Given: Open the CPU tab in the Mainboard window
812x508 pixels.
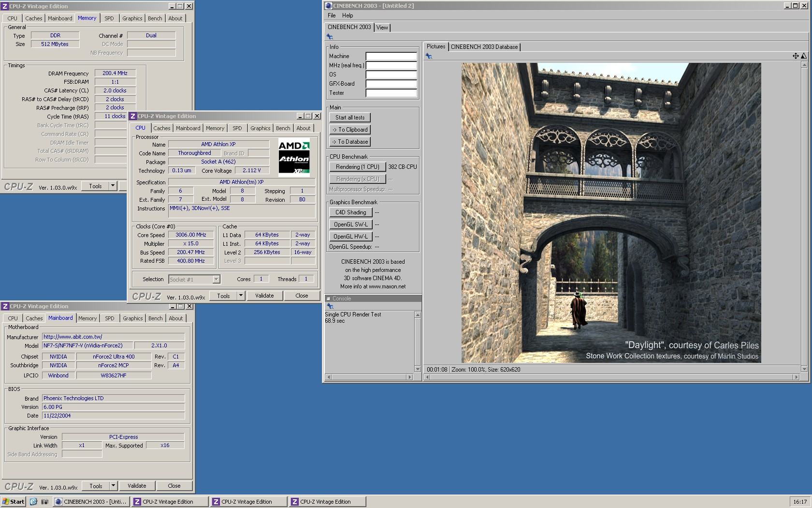Looking at the screenshot, I should click(13, 318).
